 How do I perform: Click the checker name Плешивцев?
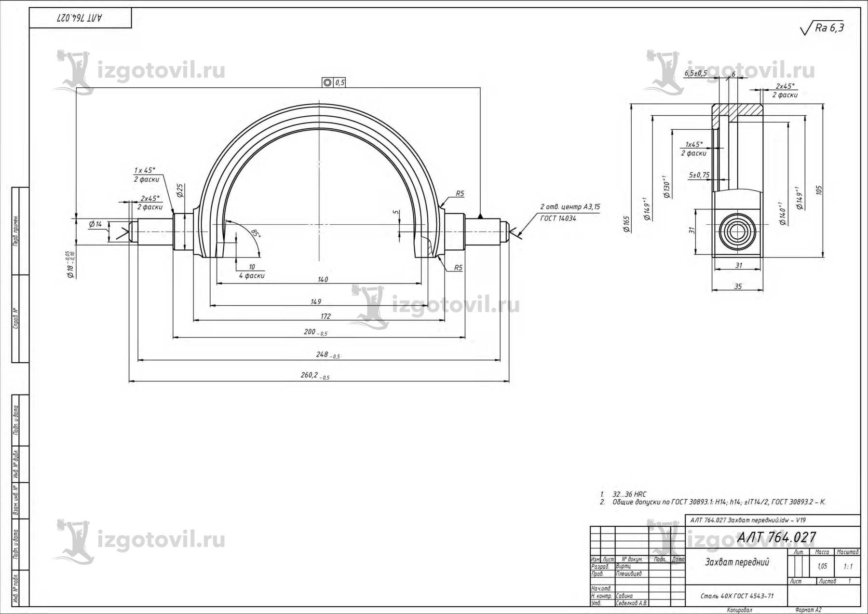pyautogui.click(x=629, y=573)
